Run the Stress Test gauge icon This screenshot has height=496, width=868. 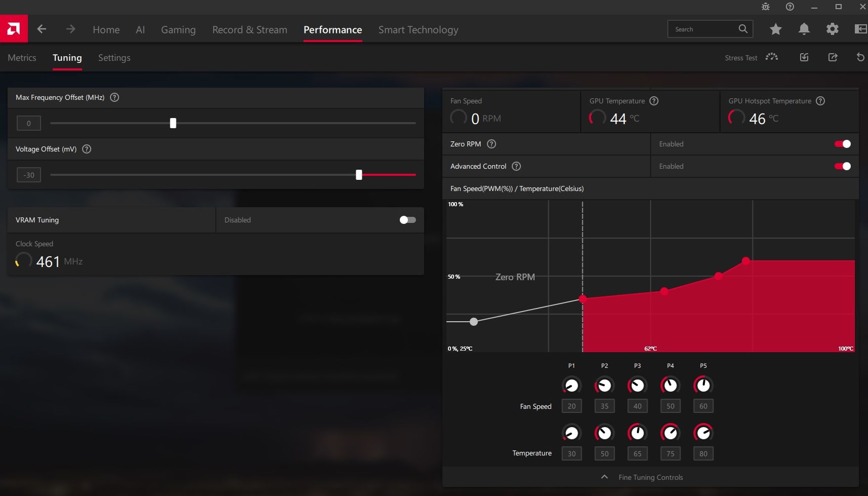coord(772,57)
